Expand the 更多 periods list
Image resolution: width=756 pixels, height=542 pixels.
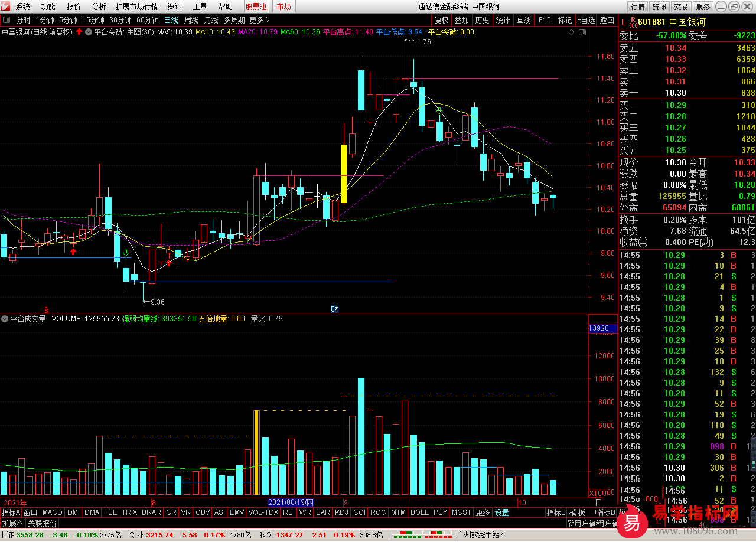point(259,20)
